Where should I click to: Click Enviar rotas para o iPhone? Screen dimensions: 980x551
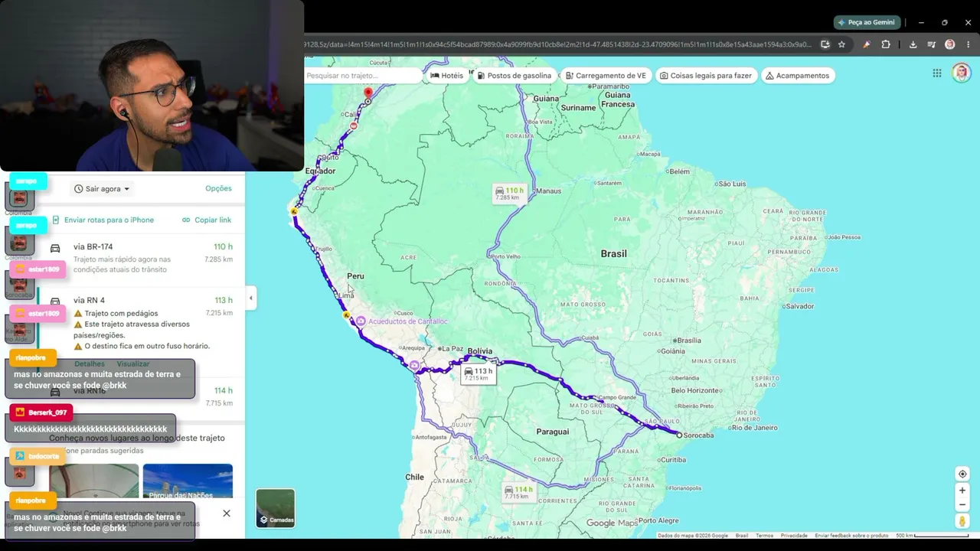pos(103,220)
